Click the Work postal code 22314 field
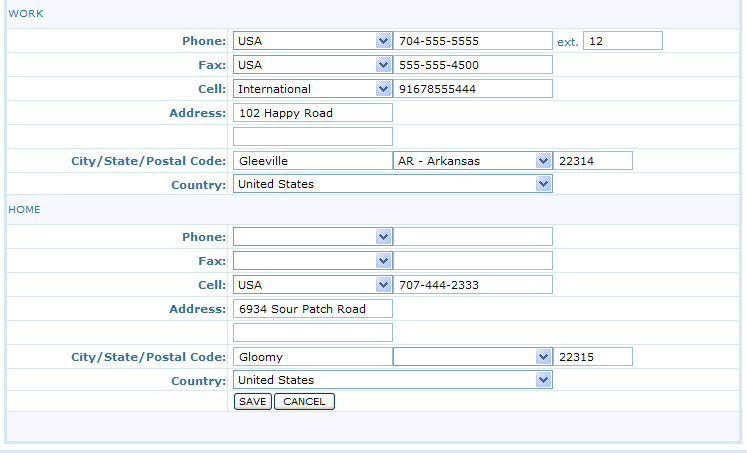Screen dimensions: 747x453 pyautogui.click(x=593, y=161)
